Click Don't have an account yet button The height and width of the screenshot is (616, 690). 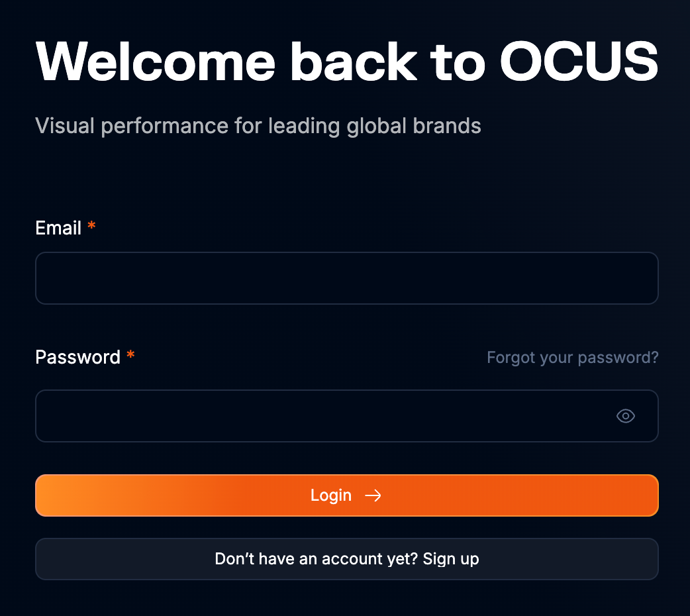coord(346,559)
